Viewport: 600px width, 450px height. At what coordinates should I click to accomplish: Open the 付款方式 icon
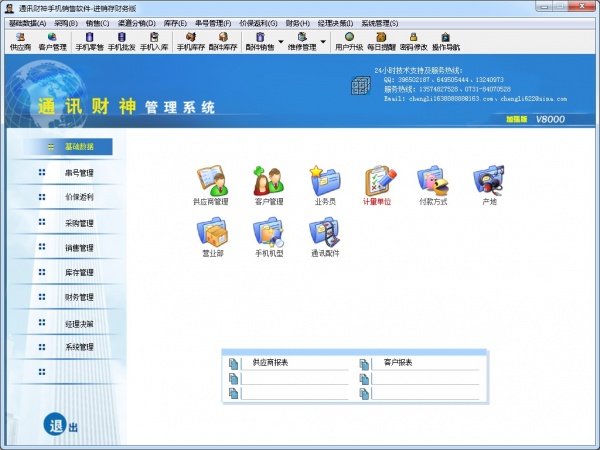pyautogui.click(x=433, y=186)
